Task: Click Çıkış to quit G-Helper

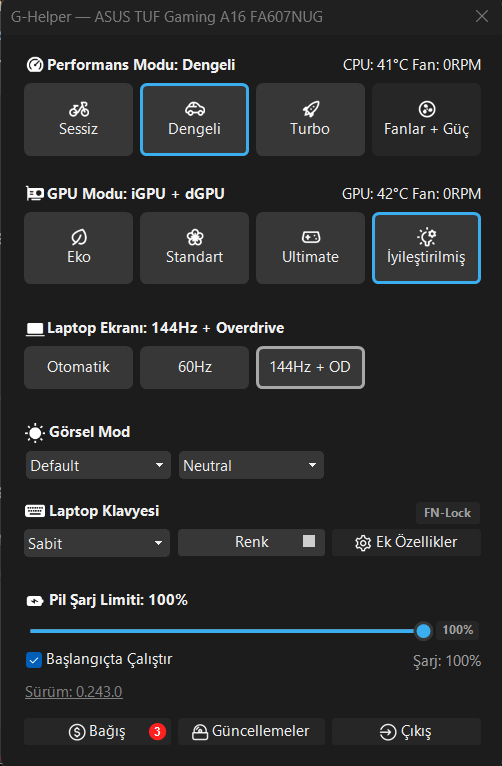Action: tap(406, 731)
